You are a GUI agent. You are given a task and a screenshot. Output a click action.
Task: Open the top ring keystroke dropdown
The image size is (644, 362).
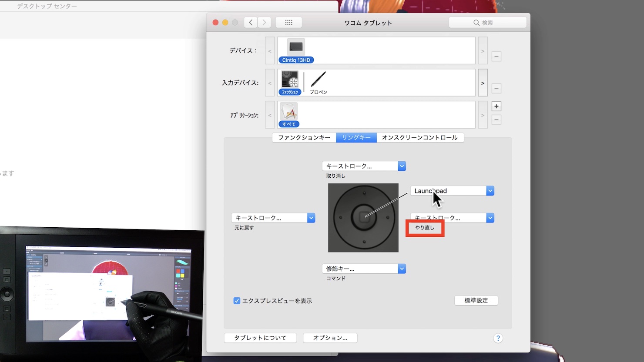(364, 166)
